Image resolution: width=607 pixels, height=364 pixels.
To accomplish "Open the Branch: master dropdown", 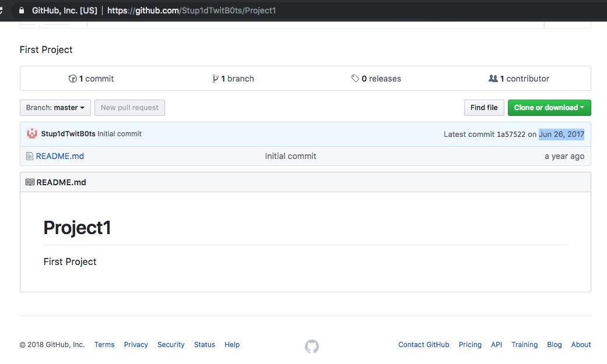I will [55, 108].
